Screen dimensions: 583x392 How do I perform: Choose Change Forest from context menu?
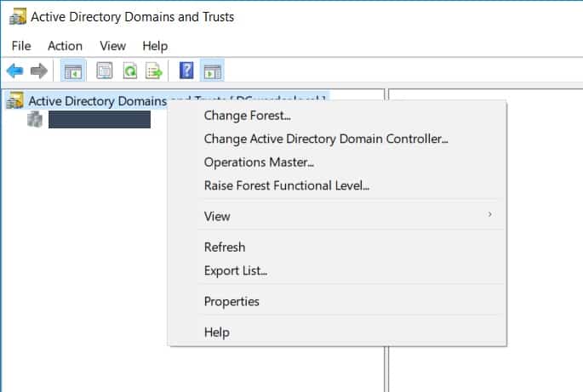click(247, 115)
